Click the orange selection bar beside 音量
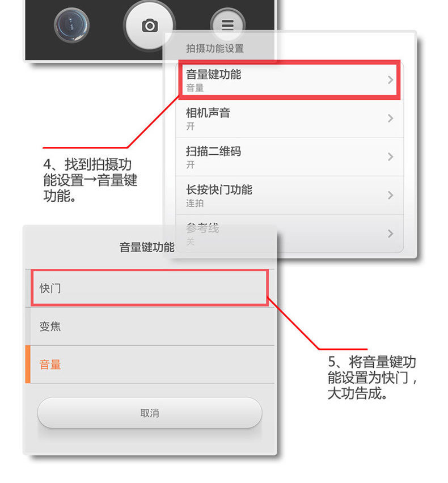This screenshot has width=448, height=483. (28, 365)
